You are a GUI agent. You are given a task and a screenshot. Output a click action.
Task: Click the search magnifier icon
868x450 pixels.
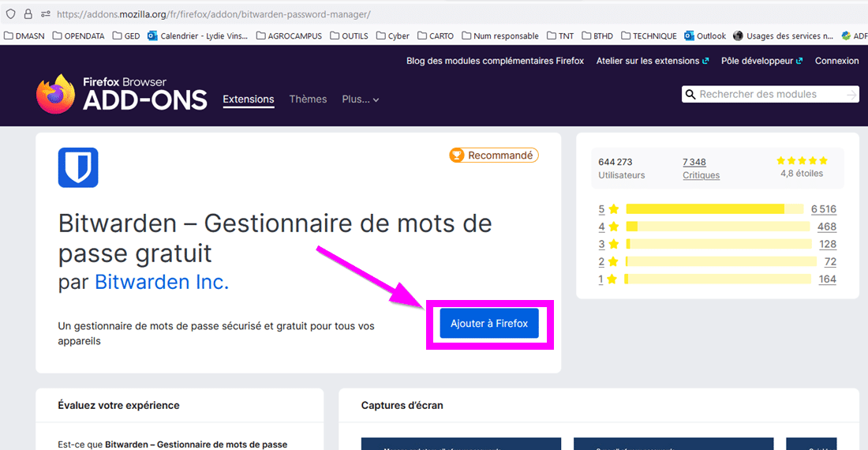[x=690, y=94]
